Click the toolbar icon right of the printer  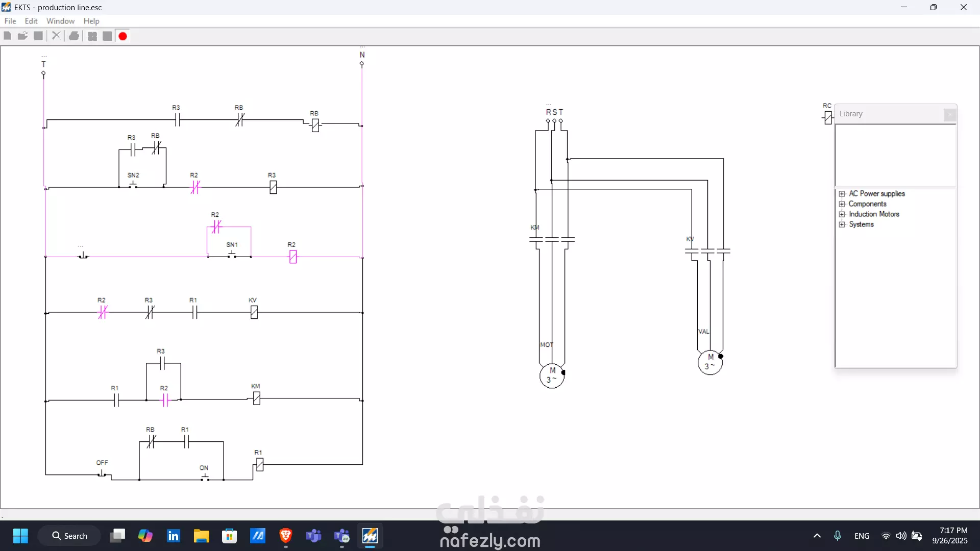(x=92, y=36)
